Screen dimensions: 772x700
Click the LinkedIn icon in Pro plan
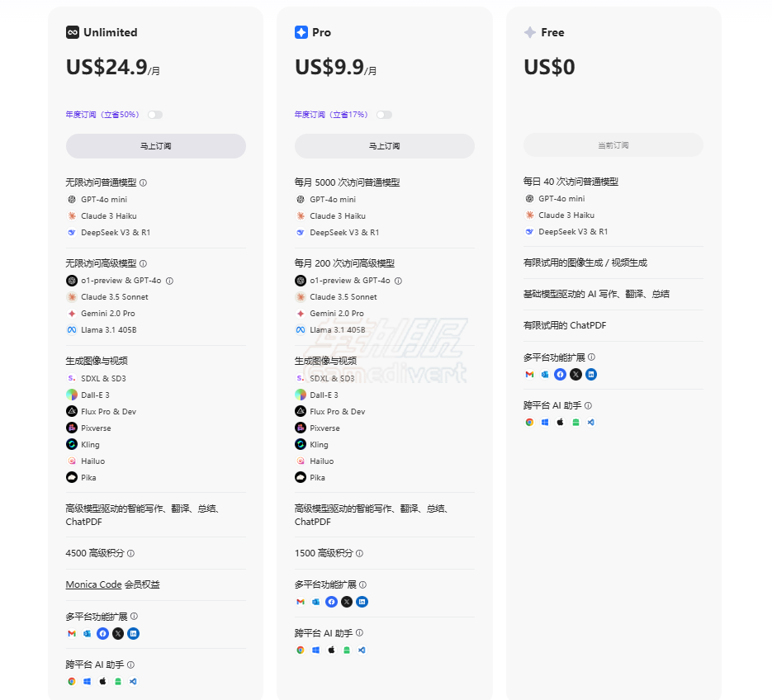click(362, 602)
